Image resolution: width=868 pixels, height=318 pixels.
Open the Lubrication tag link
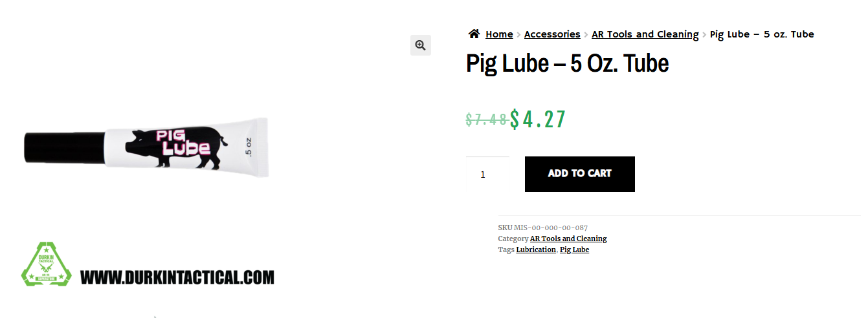click(536, 249)
